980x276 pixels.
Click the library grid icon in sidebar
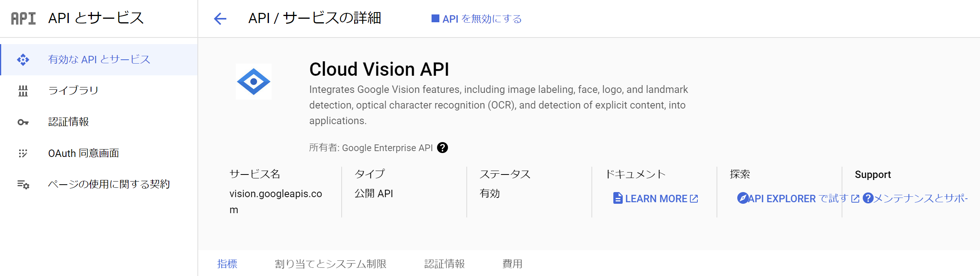(x=23, y=91)
